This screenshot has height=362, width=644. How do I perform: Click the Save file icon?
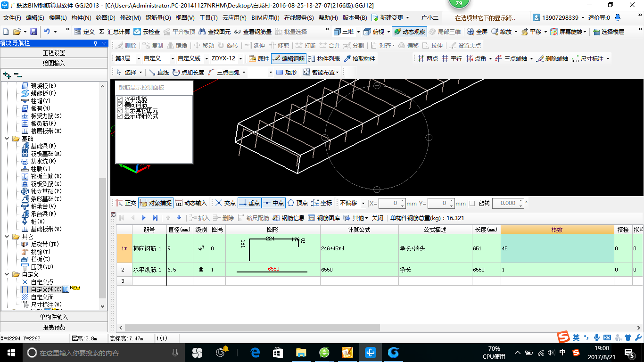point(33,32)
